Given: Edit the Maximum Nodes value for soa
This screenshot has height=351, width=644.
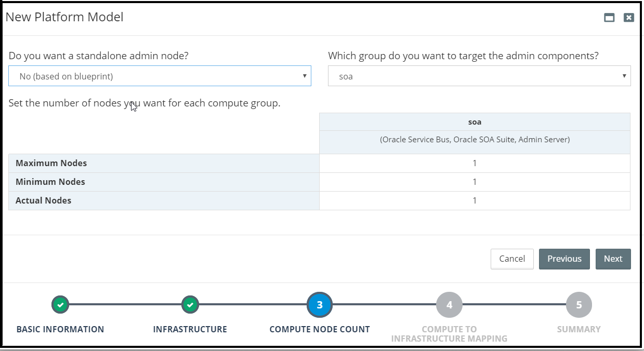Looking at the screenshot, I should [475, 163].
